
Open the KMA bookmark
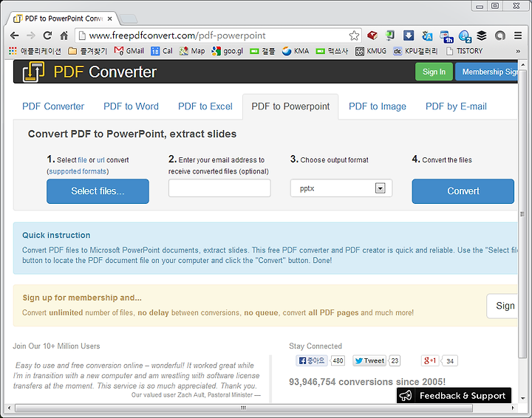point(296,51)
